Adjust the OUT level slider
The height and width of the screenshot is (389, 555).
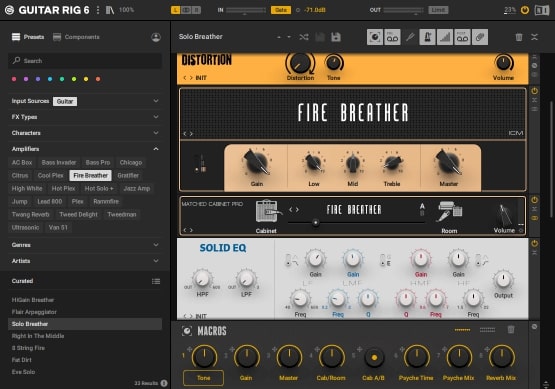point(404,10)
